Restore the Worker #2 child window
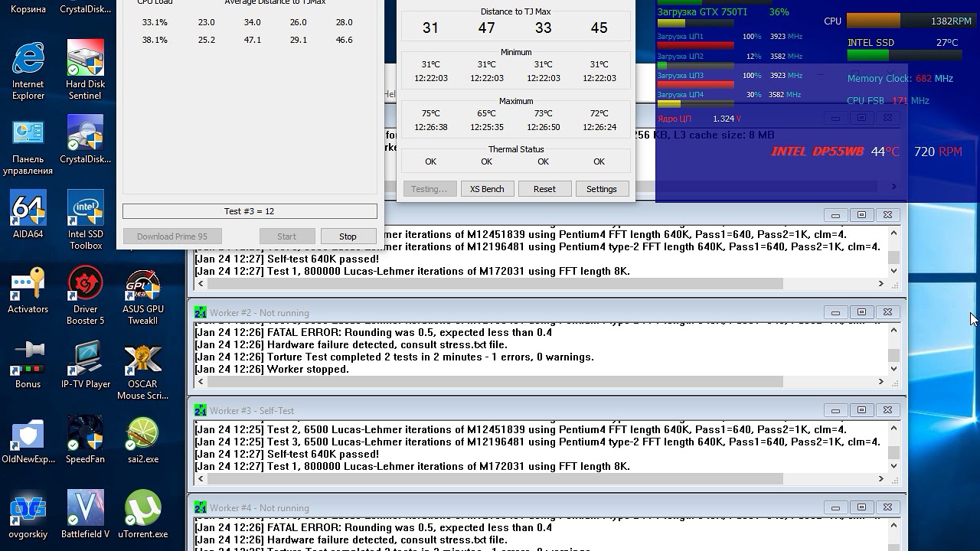Viewport: 980px width, 551px height. click(861, 312)
